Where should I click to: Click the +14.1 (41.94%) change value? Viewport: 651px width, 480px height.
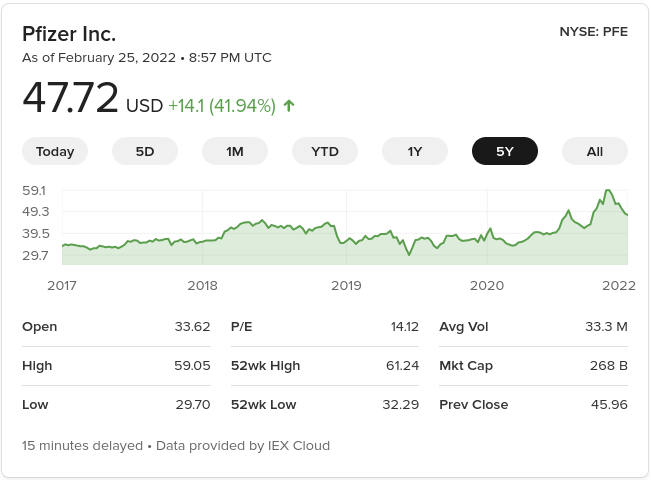coord(221,106)
